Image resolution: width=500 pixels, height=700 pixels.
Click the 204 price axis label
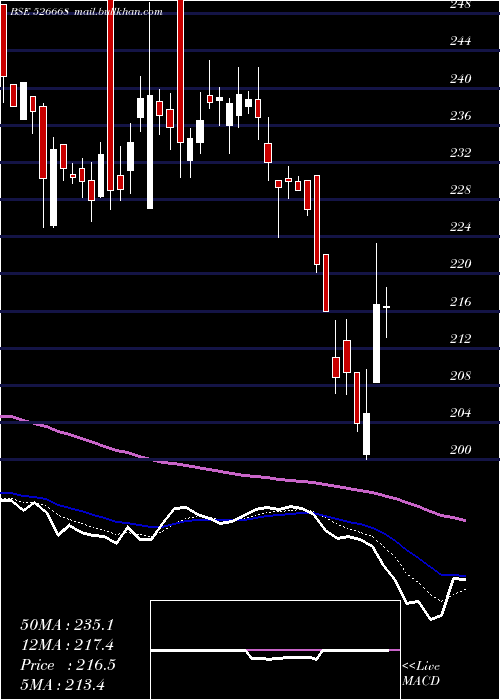460,413
